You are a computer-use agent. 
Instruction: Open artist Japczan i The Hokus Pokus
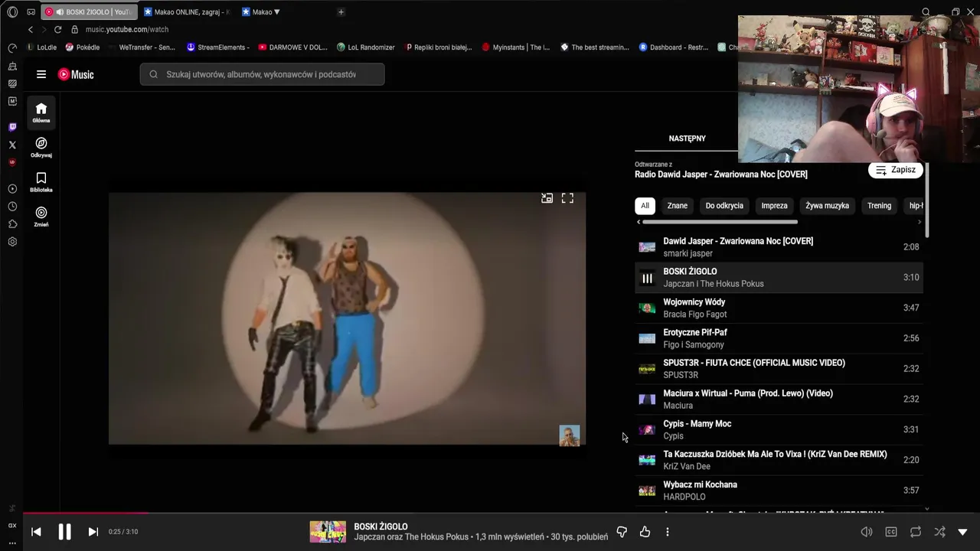coord(713,284)
